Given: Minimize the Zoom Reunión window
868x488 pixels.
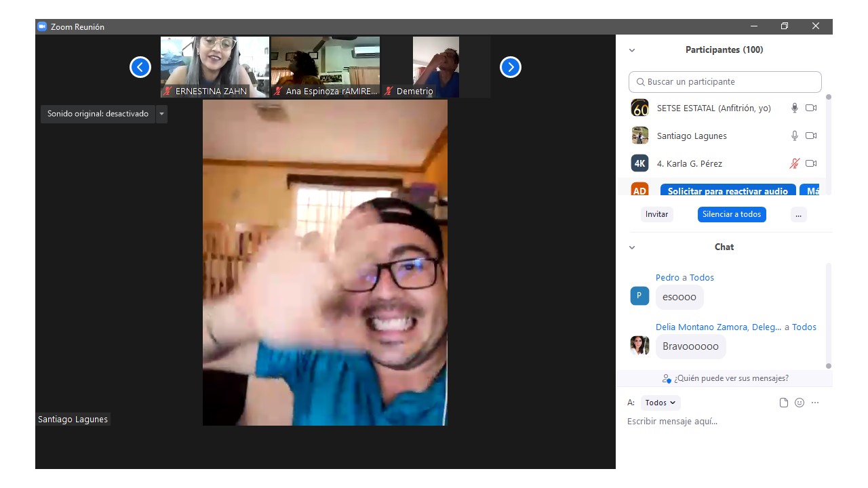Looking at the screenshot, I should tap(754, 26).
